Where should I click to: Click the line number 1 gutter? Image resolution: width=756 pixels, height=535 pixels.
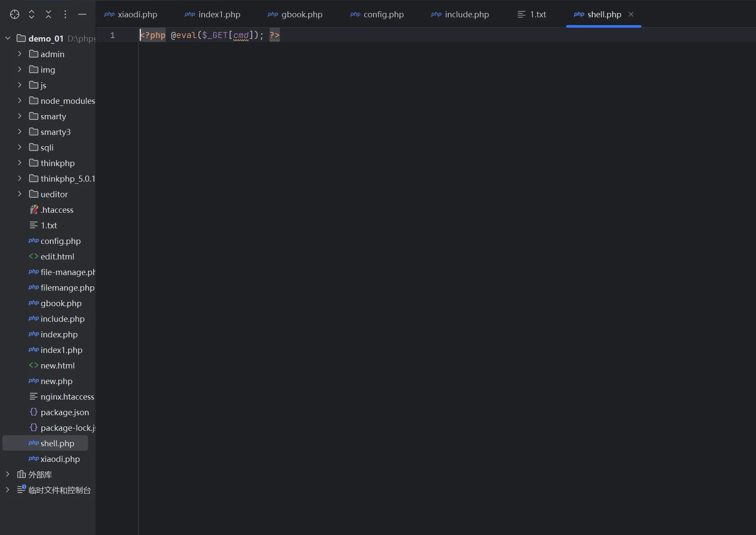pos(112,35)
